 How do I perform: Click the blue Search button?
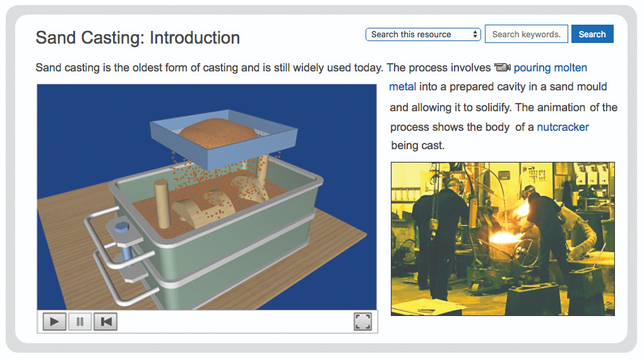(x=592, y=34)
